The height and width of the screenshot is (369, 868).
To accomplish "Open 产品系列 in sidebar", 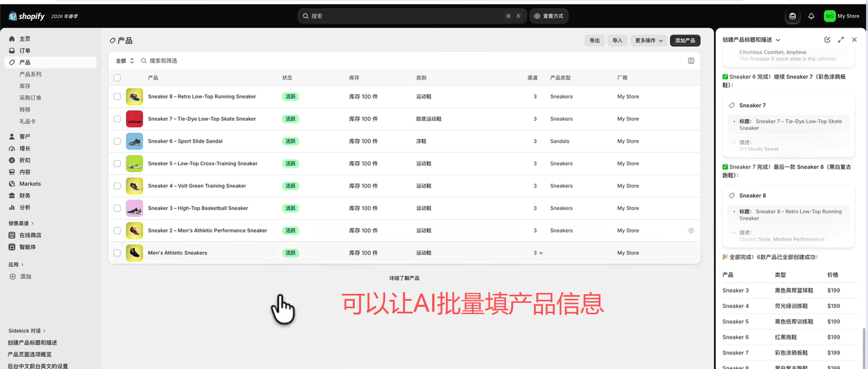I will pyautogui.click(x=30, y=74).
